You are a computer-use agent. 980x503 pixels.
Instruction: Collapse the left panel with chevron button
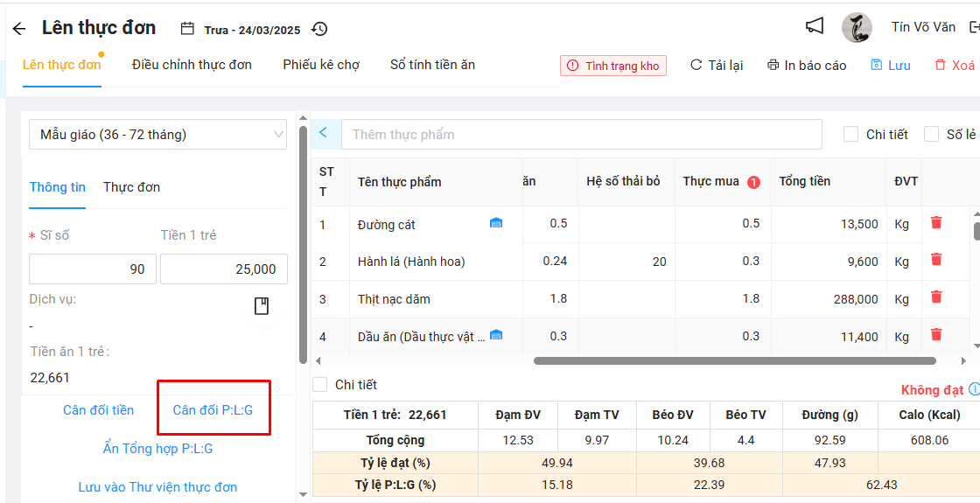(x=324, y=134)
